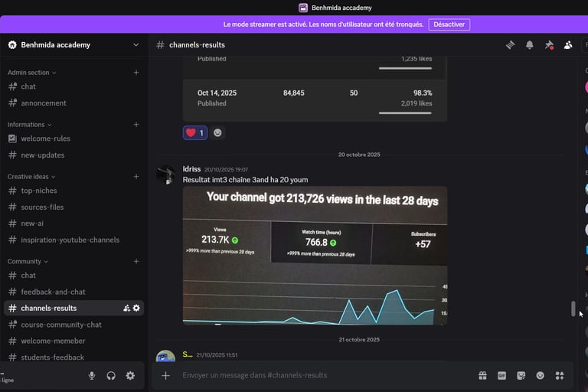Open user settings gear icon

point(130,375)
